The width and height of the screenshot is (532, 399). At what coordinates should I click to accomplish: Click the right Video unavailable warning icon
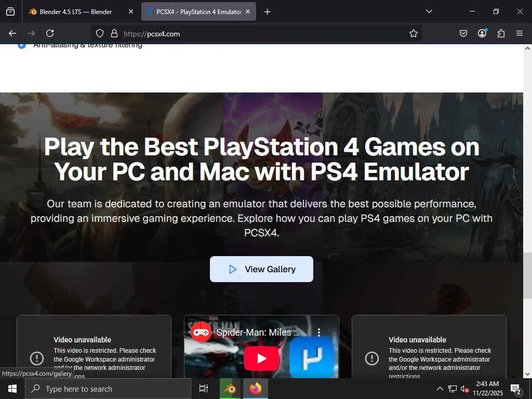(x=372, y=358)
